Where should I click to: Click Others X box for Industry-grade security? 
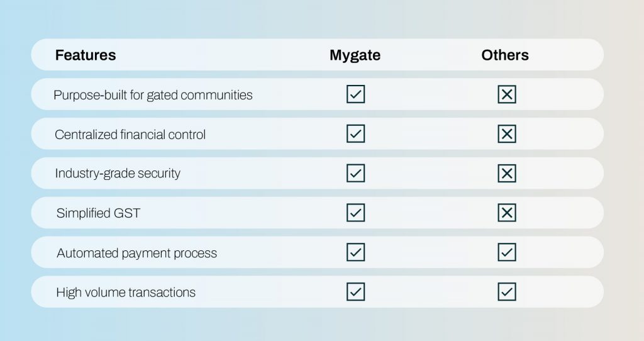(x=507, y=173)
